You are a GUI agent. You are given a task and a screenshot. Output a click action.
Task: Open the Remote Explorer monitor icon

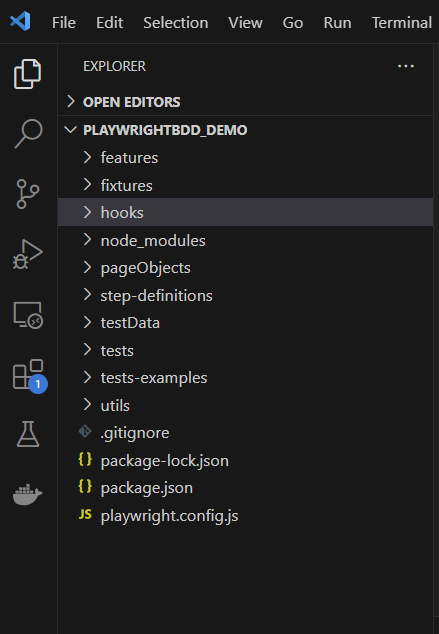[28, 315]
